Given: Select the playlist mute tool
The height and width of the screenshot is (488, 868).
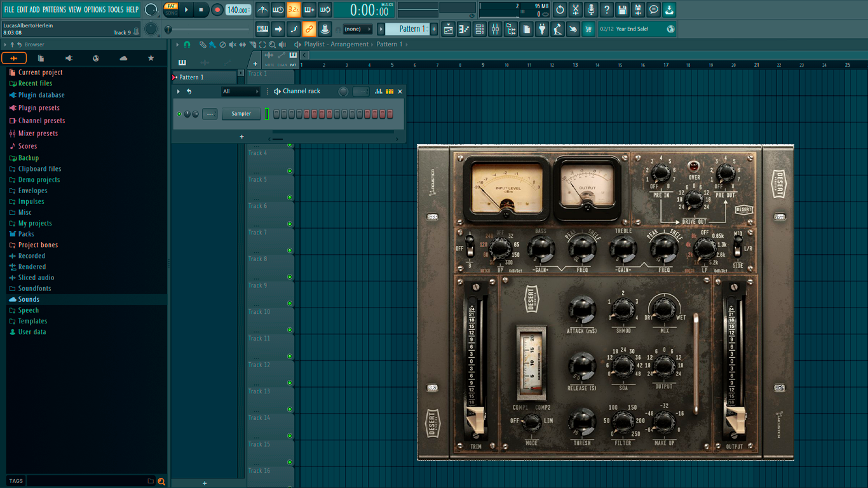Looking at the screenshot, I should click(x=232, y=44).
